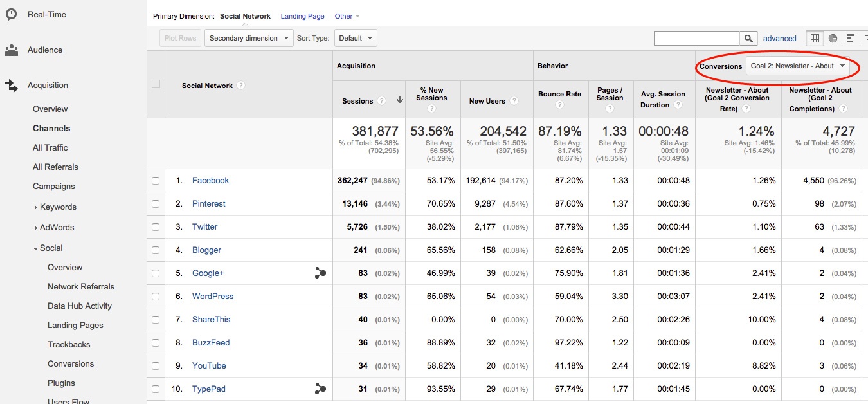Open the advanced search filter
This screenshot has width=868, height=404.
[779, 38]
